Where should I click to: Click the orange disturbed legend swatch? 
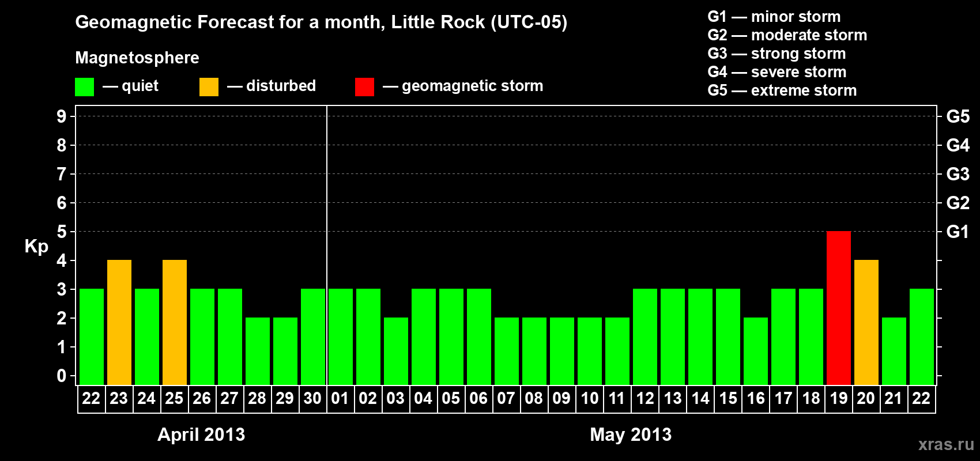tap(209, 87)
